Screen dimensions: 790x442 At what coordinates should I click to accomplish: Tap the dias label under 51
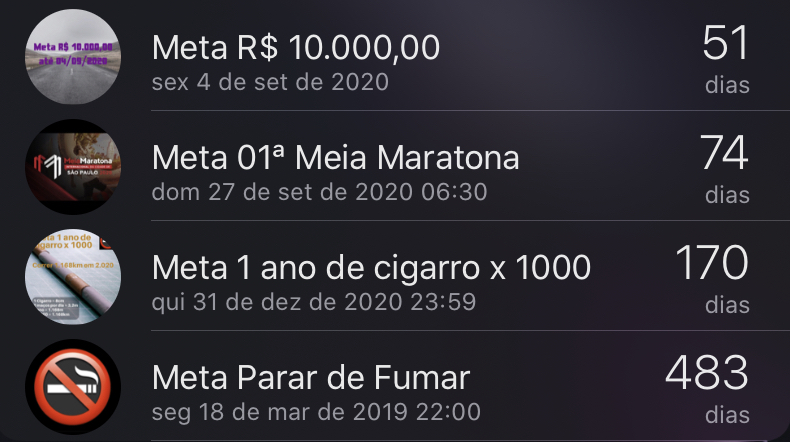(x=727, y=85)
